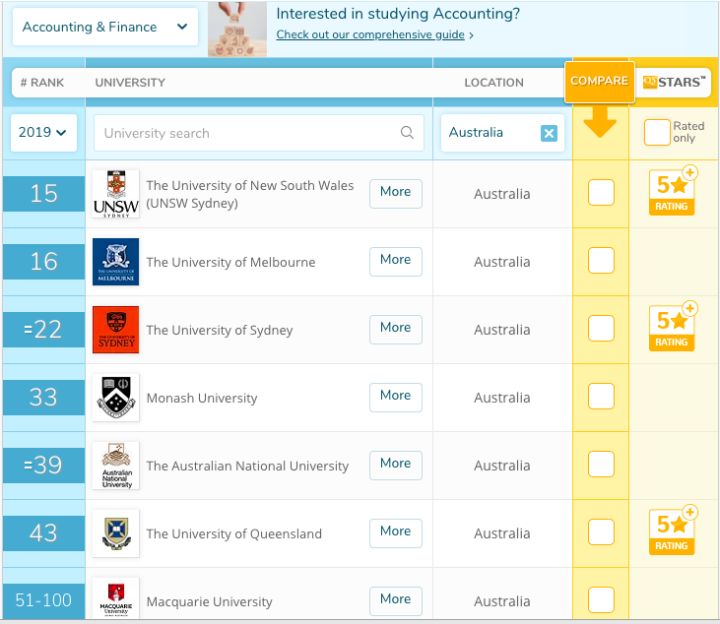Viewport: 720px width, 624px height.
Task: Tick the compare checkbox for Macquarie University
Action: click(601, 600)
